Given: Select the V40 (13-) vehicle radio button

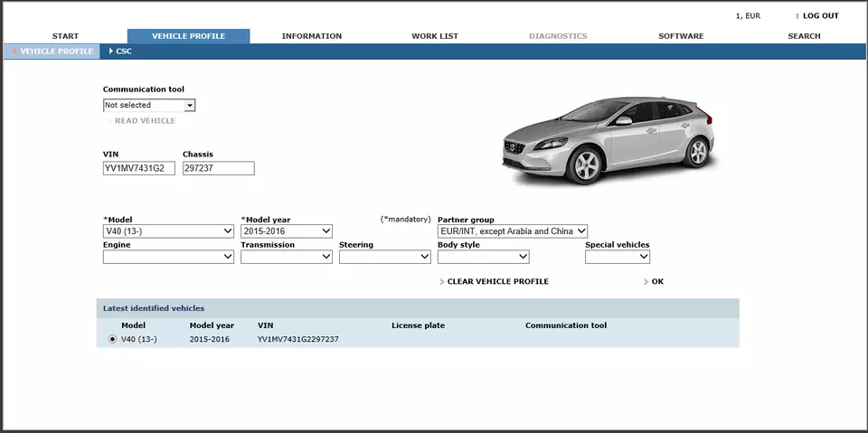Looking at the screenshot, I should (112, 339).
